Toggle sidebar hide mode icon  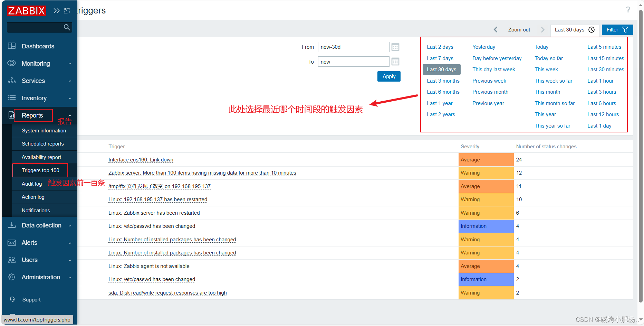pyautogui.click(x=67, y=11)
